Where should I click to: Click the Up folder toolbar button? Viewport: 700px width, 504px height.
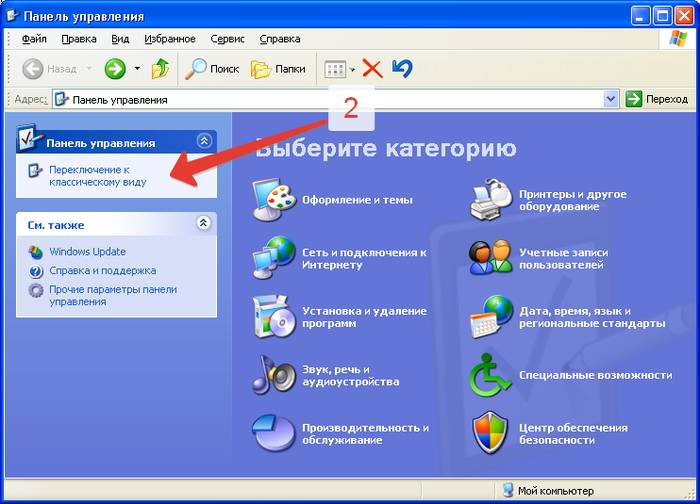pos(160,69)
